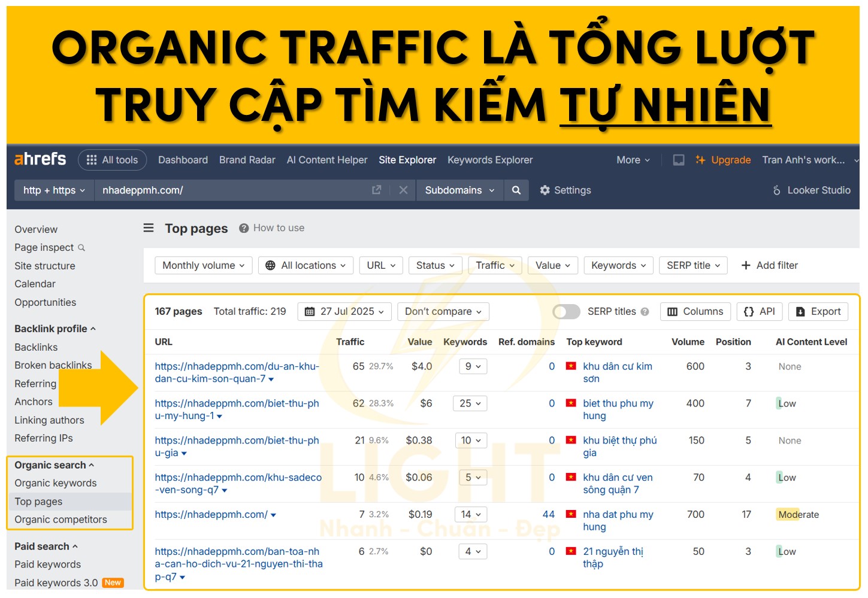This screenshot has height=598, width=868.
Task: Open AI Content Helper
Action: pos(327,160)
